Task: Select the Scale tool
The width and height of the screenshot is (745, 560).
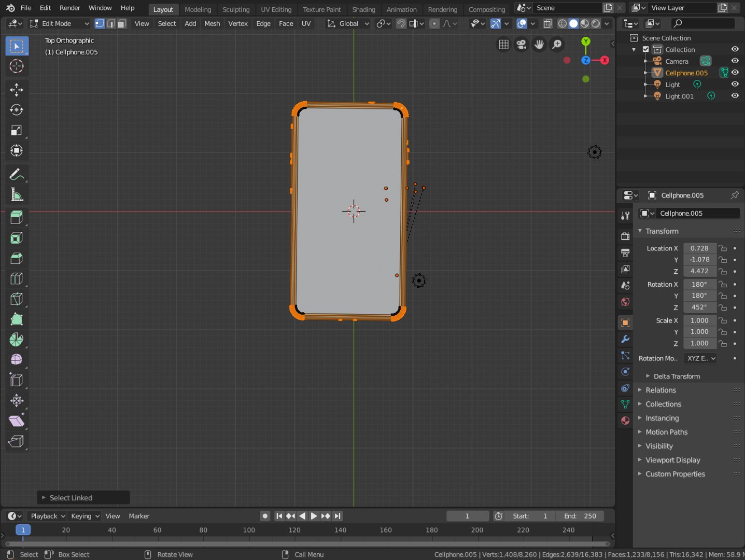Action: (x=17, y=130)
